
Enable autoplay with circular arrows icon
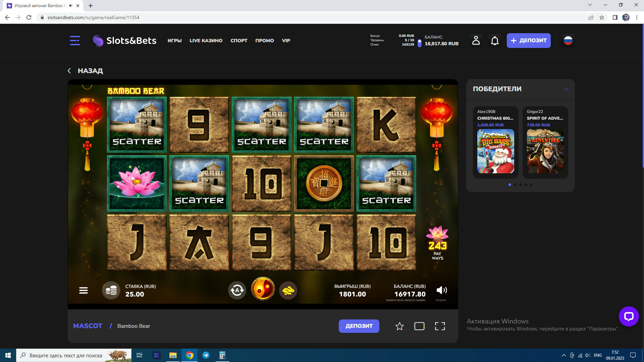pos(237,290)
